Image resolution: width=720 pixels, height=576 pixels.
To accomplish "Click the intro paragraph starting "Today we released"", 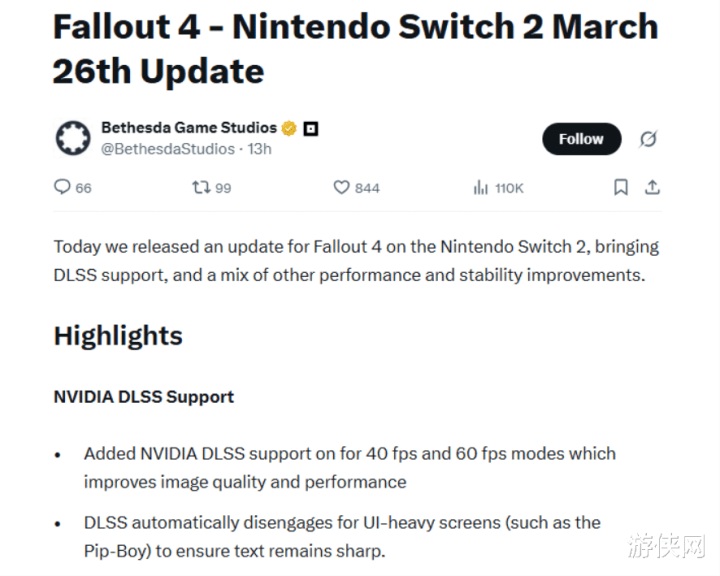I will (x=356, y=260).
